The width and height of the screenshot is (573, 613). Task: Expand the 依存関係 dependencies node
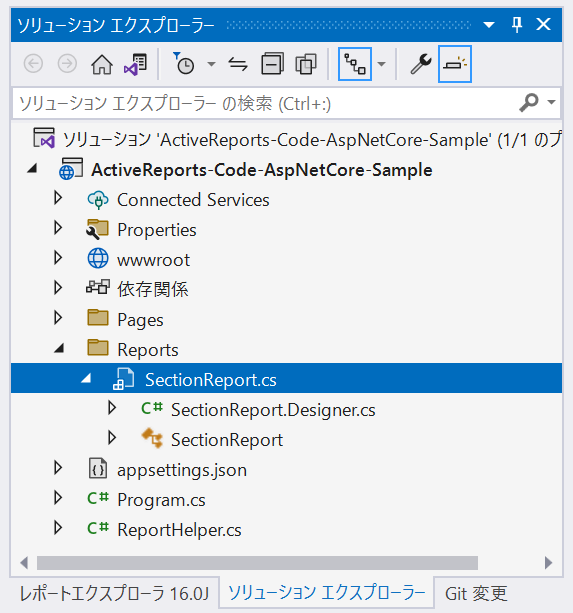[58, 288]
